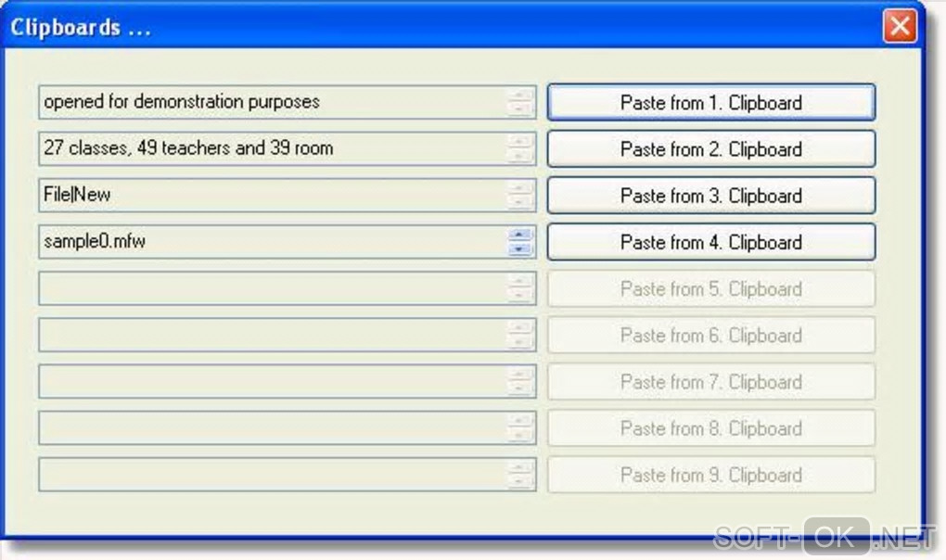The height and width of the screenshot is (560, 946).
Task: Click spinner down arrow of the File|New field
Action: (x=520, y=202)
